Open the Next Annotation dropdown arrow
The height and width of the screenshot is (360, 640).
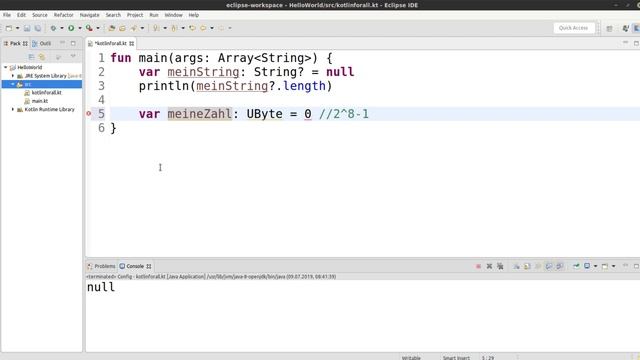pos(165,28)
